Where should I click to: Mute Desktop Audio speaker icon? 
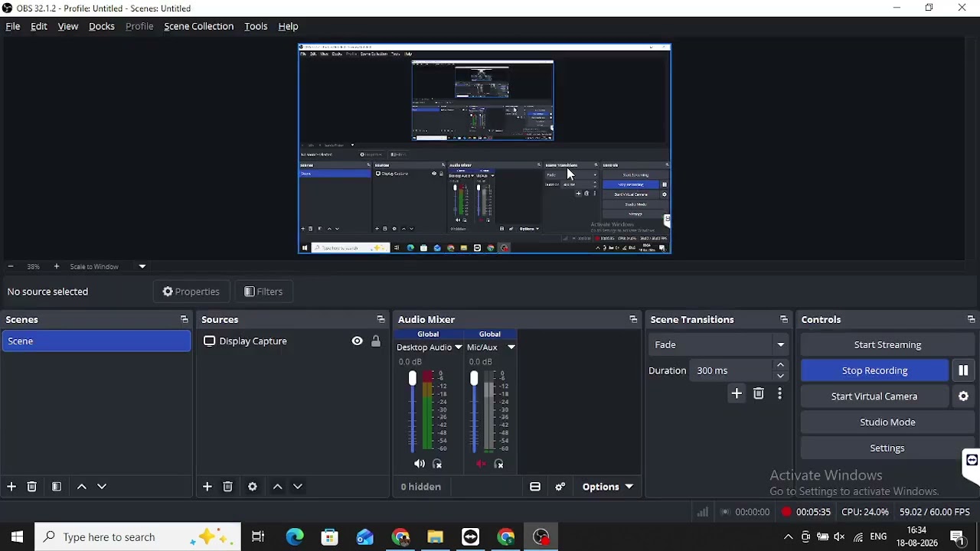(x=420, y=464)
